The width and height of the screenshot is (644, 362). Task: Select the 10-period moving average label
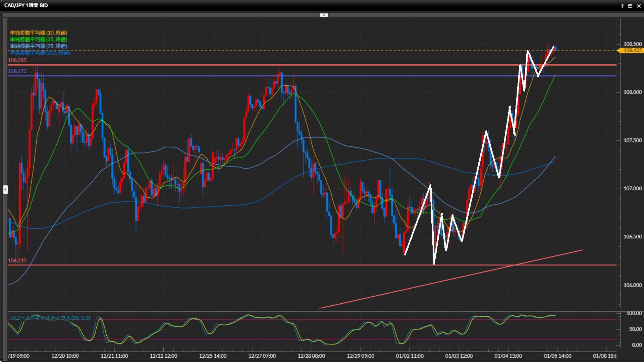[x=39, y=33]
